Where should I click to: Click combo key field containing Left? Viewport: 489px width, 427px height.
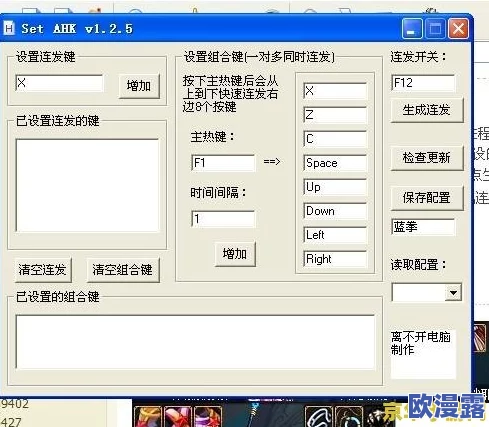[x=335, y=235]
